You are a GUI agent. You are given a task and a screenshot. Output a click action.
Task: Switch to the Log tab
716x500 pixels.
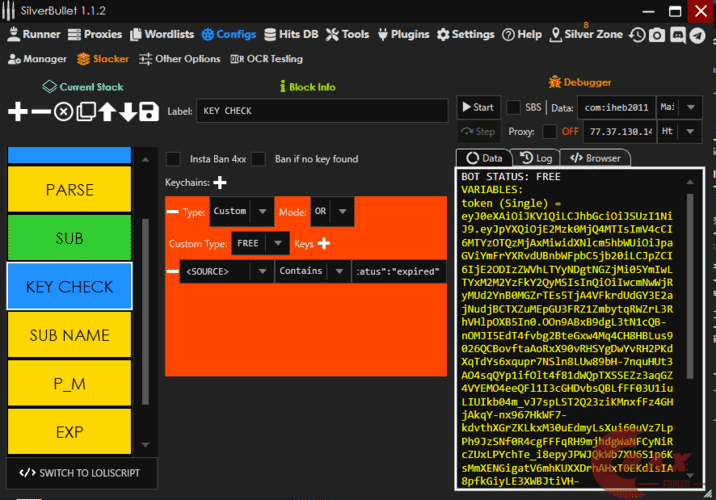(x=534, y=158)
